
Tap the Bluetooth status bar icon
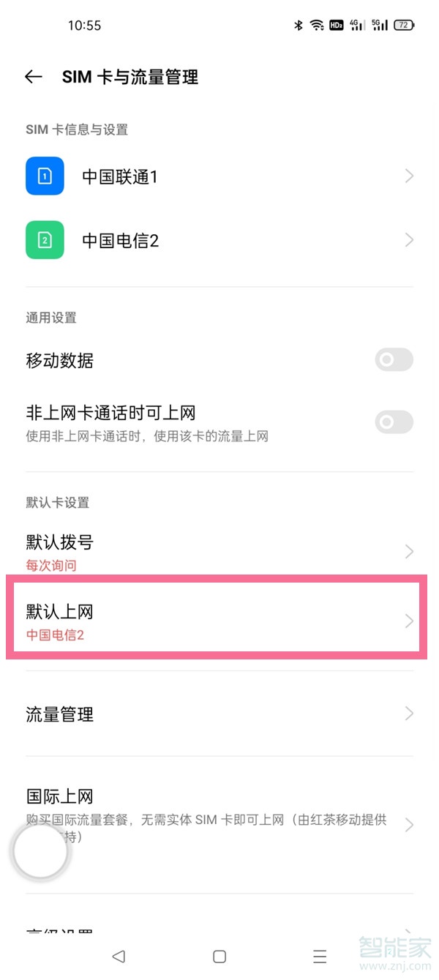coord(298,24)
